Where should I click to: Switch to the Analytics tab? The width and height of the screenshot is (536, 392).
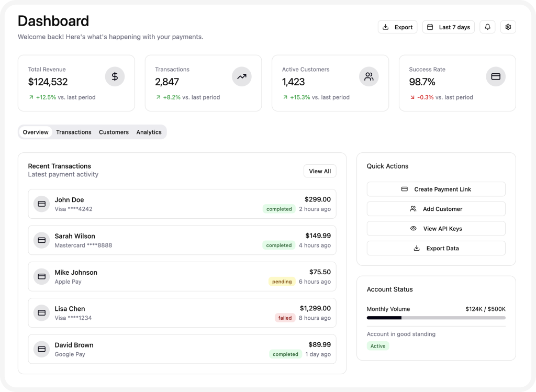pyautogui.click(x=149, y=132)
